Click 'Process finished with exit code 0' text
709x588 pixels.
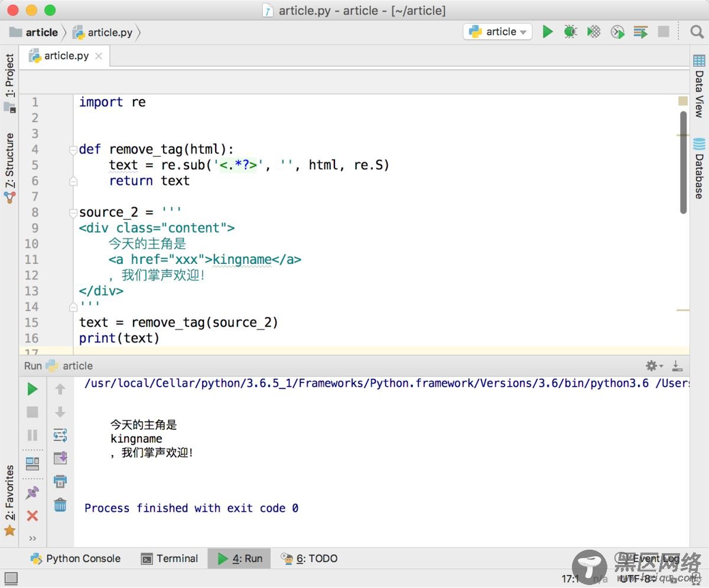coord(191,508)
